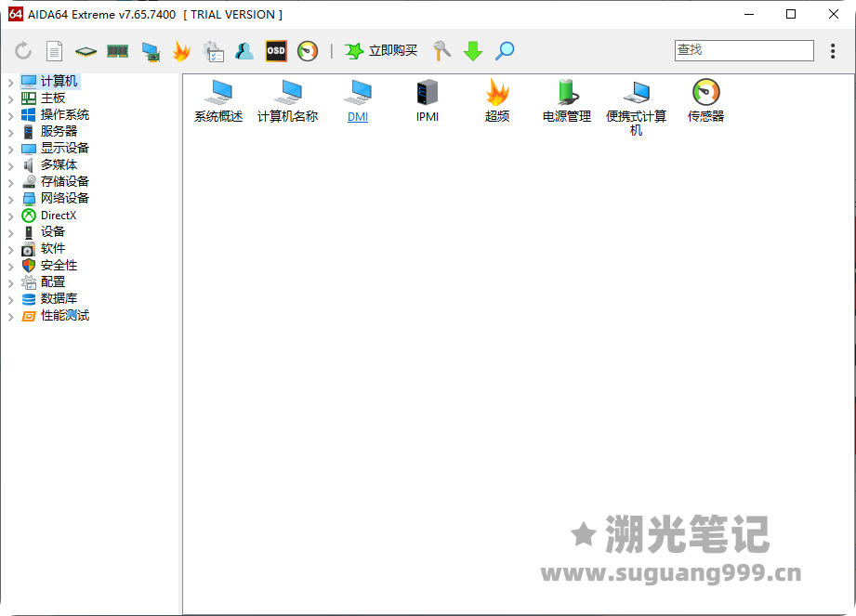This screenshot has height=616, width=856.
Task: Expand the 显示设备 tree node
Action: [10, 150]
